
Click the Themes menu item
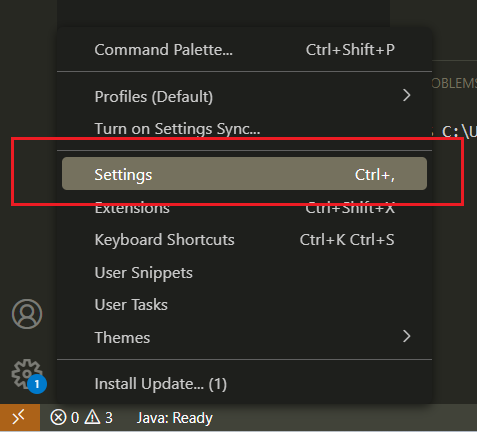(245, 338)
